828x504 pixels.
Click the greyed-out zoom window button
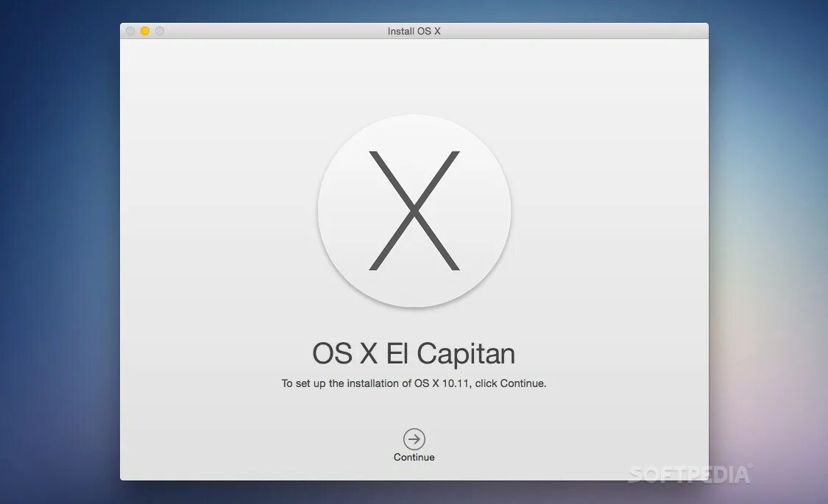160,31
